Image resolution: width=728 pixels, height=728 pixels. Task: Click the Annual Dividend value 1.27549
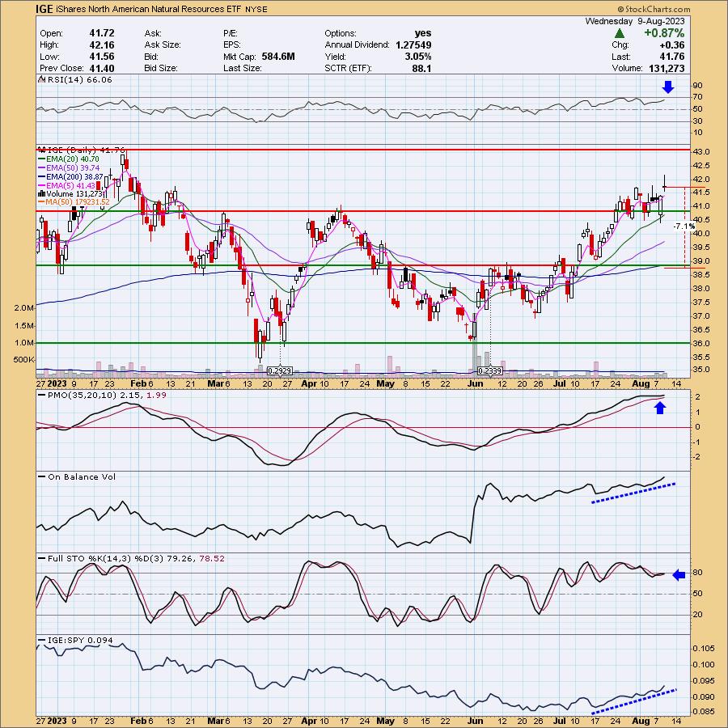pos(413,45)
